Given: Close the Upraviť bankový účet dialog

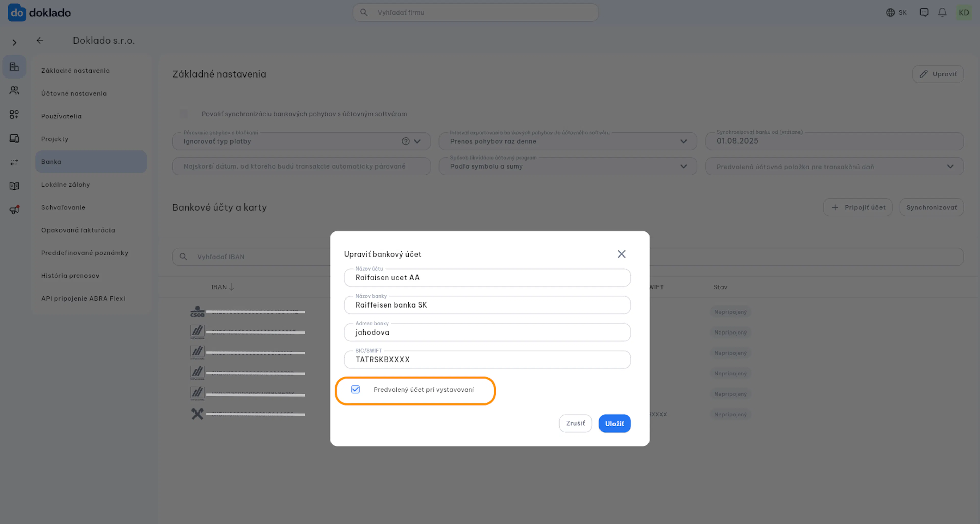Looking at the screenshot, I should click(x=622, y=254).
